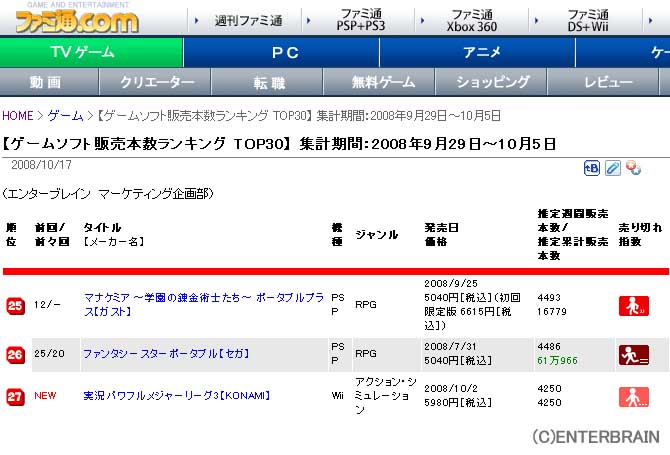Click the blue pencil edit icon

click(x=613, y=168)
